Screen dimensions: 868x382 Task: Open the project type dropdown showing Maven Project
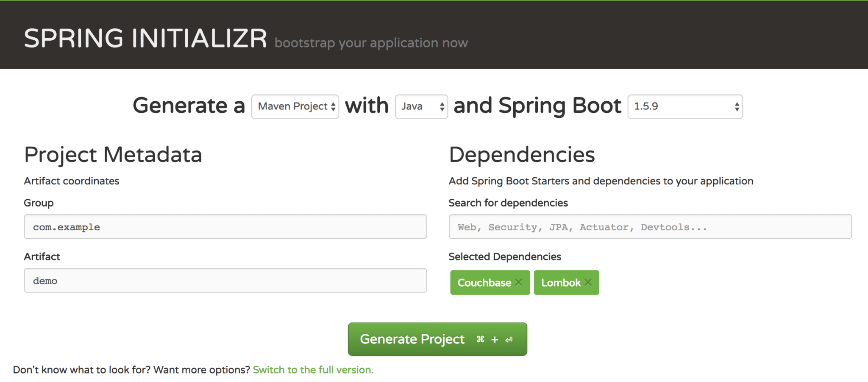tap(295, 106)
